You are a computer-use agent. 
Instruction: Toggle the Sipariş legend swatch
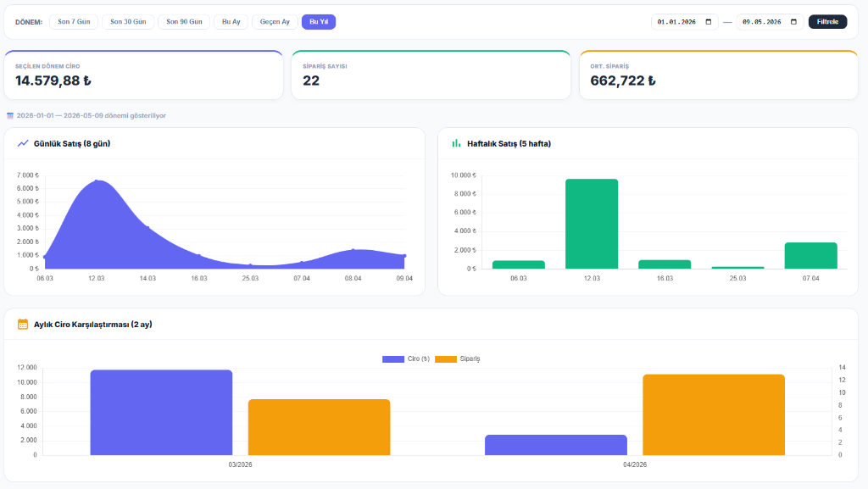coord(446,359)
